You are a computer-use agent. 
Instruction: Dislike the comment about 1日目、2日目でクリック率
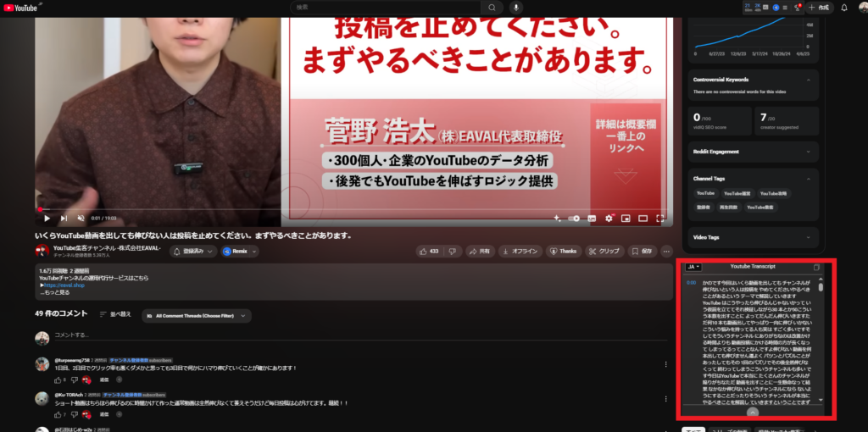tap(75, 380)
